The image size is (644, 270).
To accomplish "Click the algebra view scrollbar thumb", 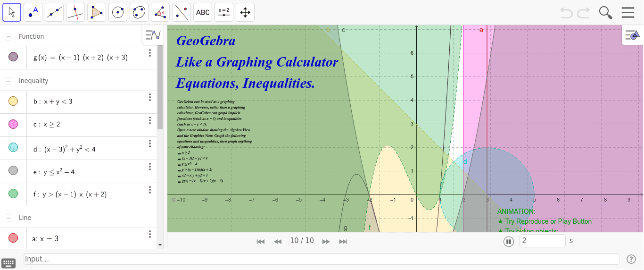I will tap(160, 87).
